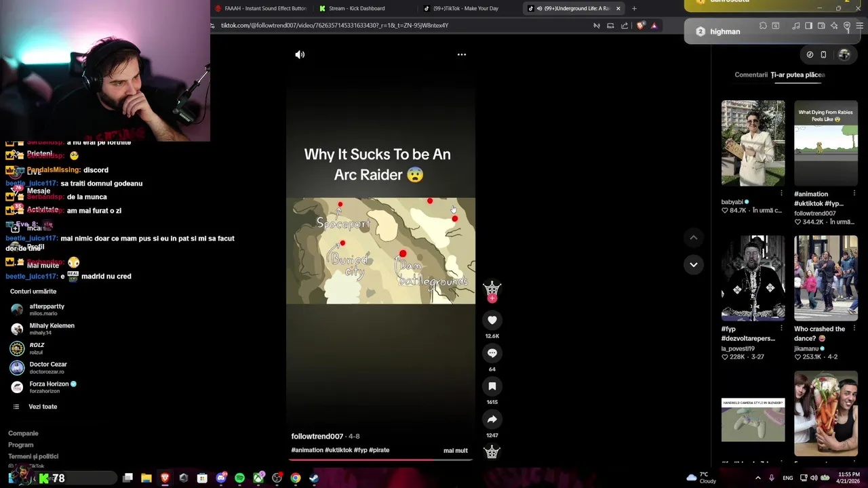Open File Explorer from the taskbar

[x=146, y=478]
